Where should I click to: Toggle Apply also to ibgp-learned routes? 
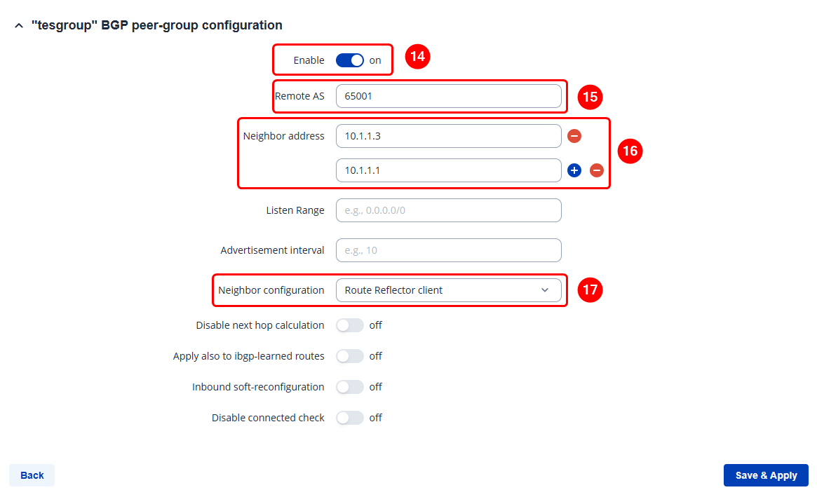[350, 356]
